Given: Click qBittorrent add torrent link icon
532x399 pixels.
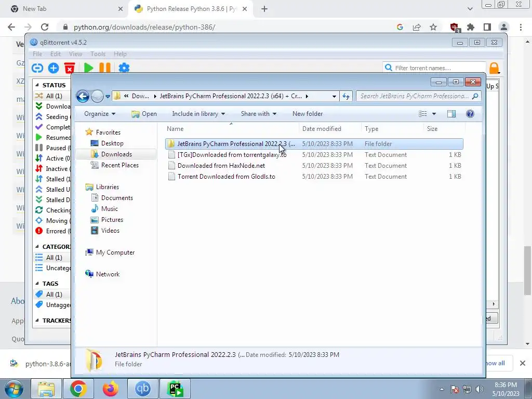Looking at the screenshot, I should 37,68.
